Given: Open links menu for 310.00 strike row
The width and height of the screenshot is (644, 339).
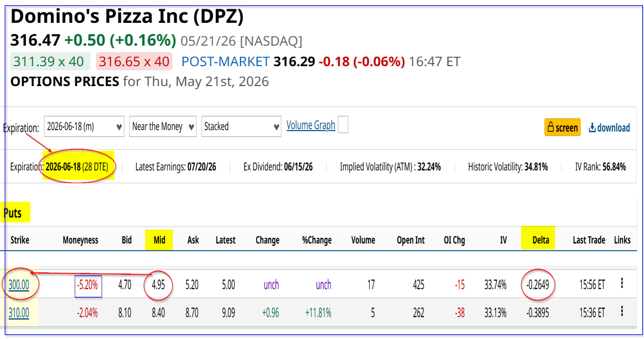Looking at the screenshot, I should click(x=622, y=311).
